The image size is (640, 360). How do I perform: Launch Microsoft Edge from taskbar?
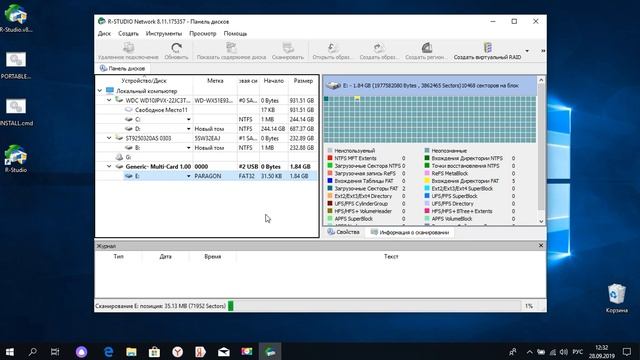(x=108, y=352)
